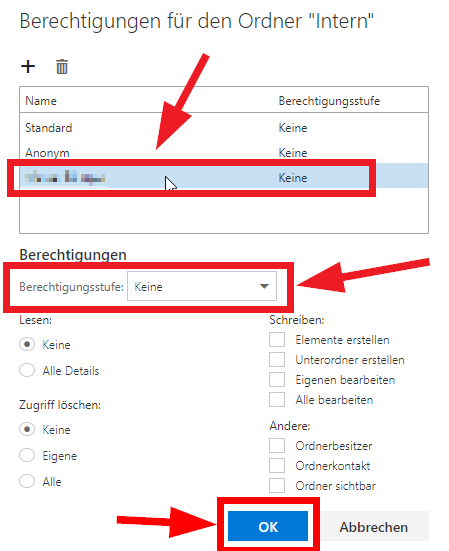Open the Berechtigungsstufe dropdown arrow

click(264, 286)
